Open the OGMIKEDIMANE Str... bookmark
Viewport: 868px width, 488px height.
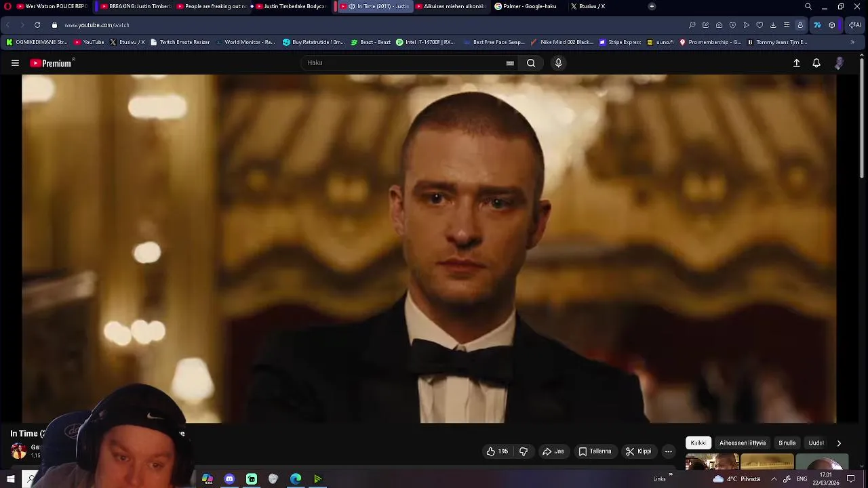click(37, 42)
